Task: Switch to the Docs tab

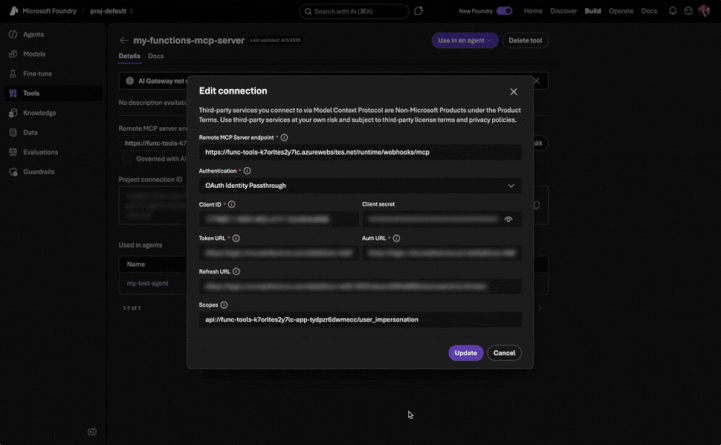Action: [x=156, y=56]
